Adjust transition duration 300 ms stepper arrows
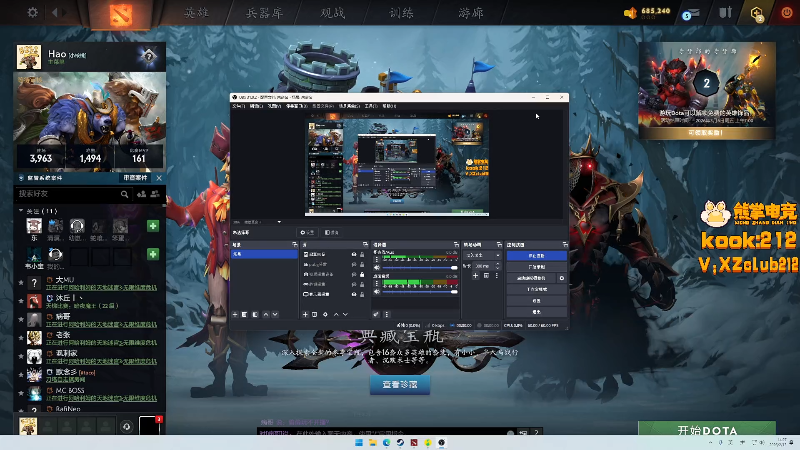This screenshot has width=800, height=450. tap(497, 266)
